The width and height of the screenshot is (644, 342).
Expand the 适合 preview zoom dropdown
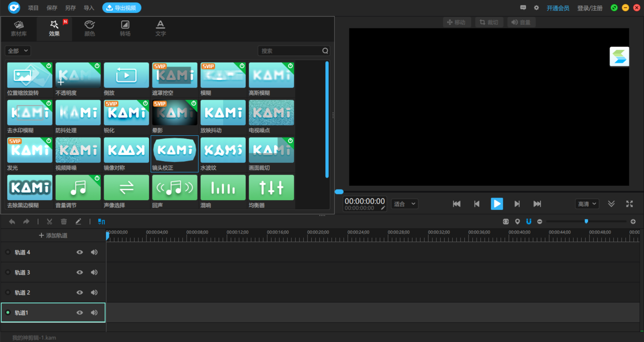[405, 204]
